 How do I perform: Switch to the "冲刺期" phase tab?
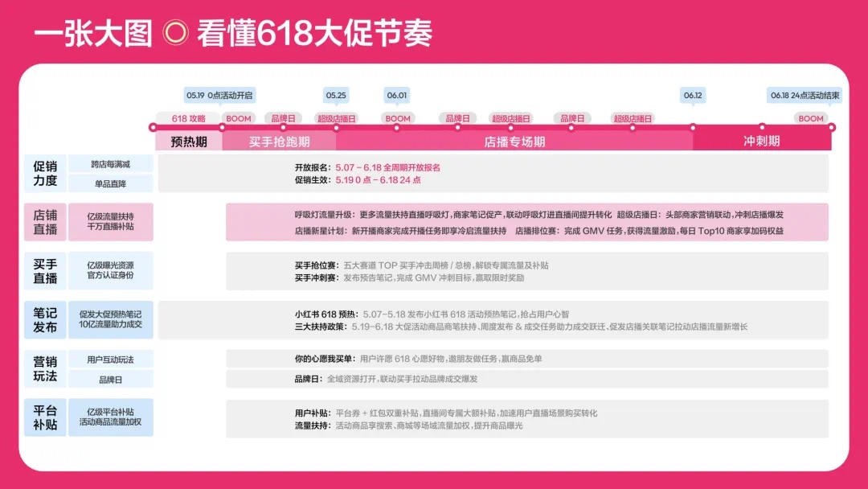click(762, 141)
